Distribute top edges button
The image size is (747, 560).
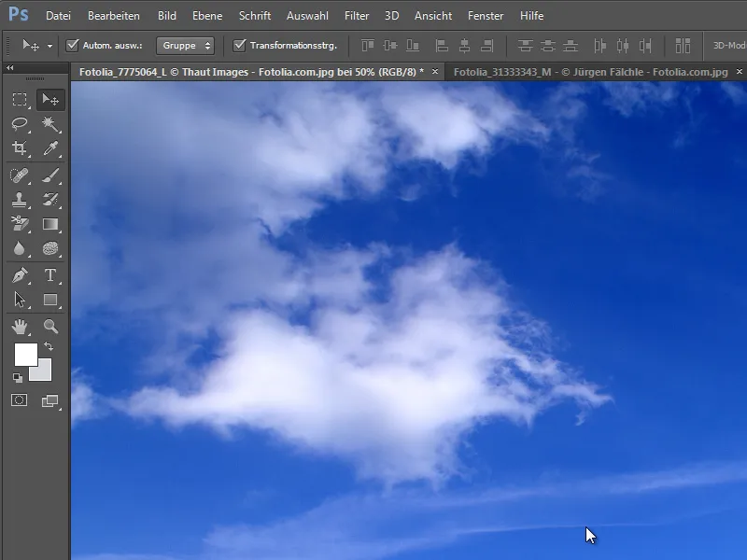pyautogui.click(x=525, y=46)
